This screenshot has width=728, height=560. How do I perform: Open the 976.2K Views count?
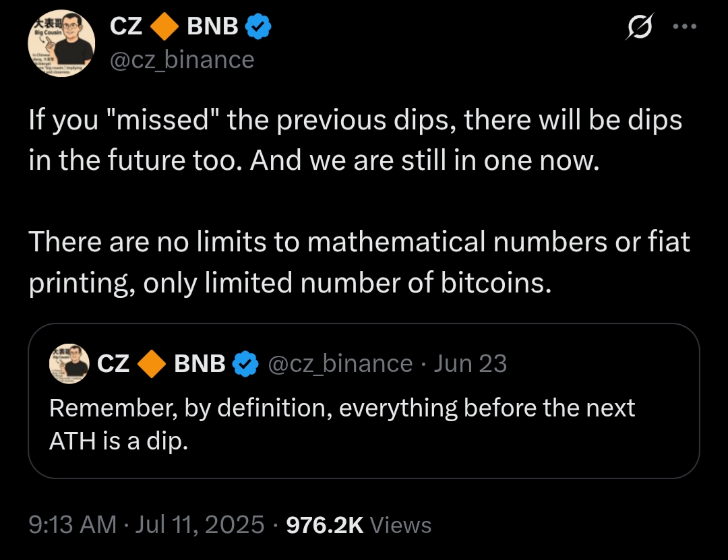(359, 524)
